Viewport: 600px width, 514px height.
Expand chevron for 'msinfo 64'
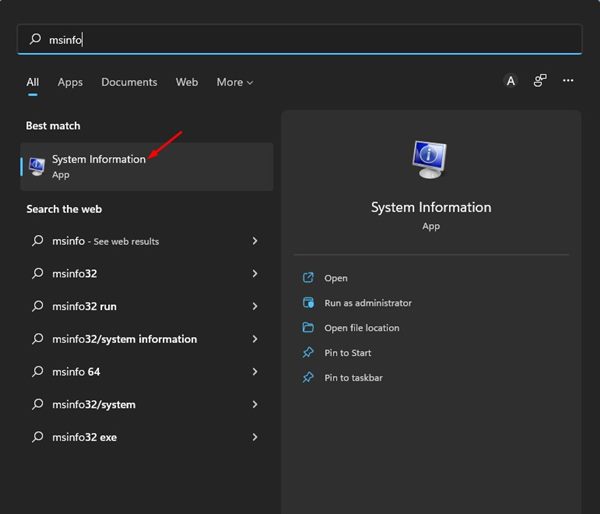click(x=255, y=372)
